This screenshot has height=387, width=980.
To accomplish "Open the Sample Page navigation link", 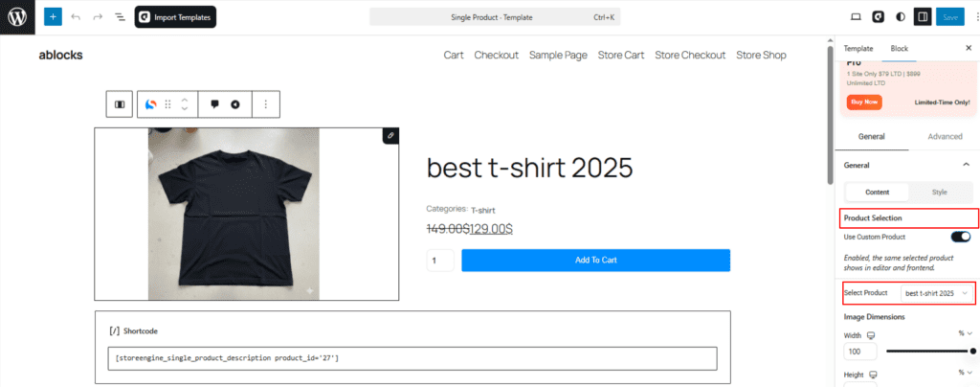I will pos(558,55).
